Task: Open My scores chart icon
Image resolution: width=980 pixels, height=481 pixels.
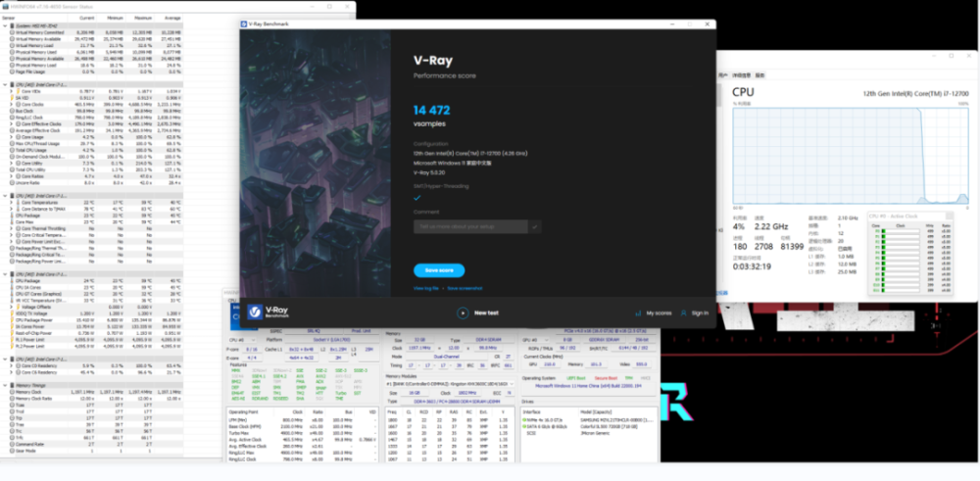Action: [637, 313]
